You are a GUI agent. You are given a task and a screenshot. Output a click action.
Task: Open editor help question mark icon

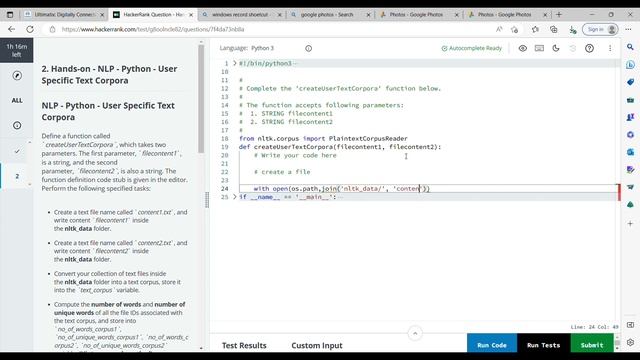click(x=589, y=48)
